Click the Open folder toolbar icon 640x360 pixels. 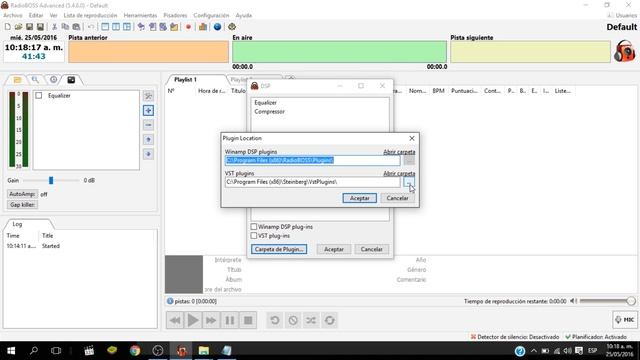point(18,27)
